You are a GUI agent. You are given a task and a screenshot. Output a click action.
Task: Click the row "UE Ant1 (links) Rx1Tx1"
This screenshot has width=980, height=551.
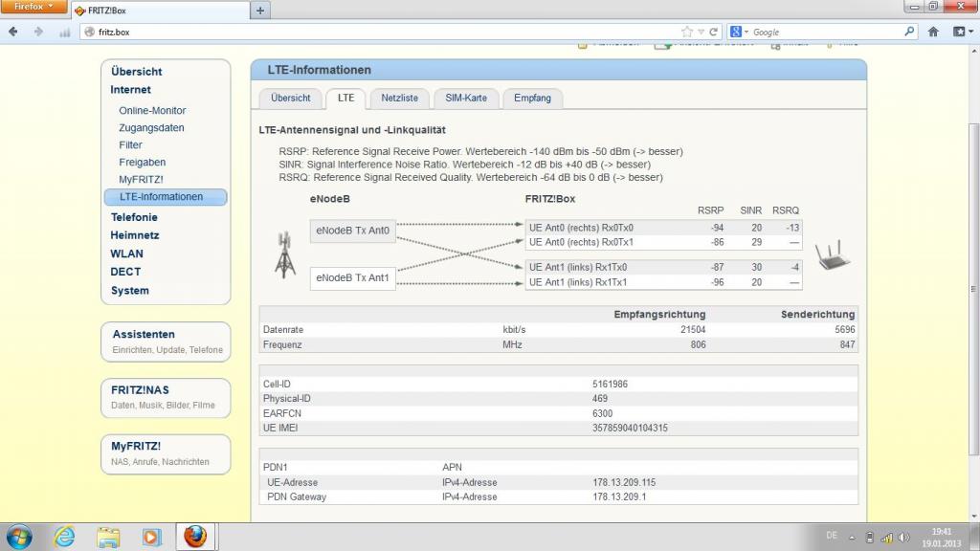tap(664, 282)
